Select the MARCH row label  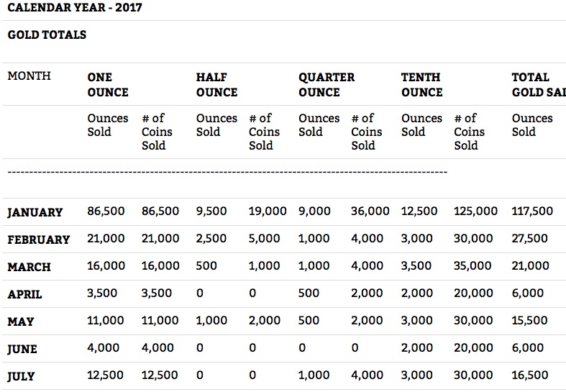click(x=29, y=267)
